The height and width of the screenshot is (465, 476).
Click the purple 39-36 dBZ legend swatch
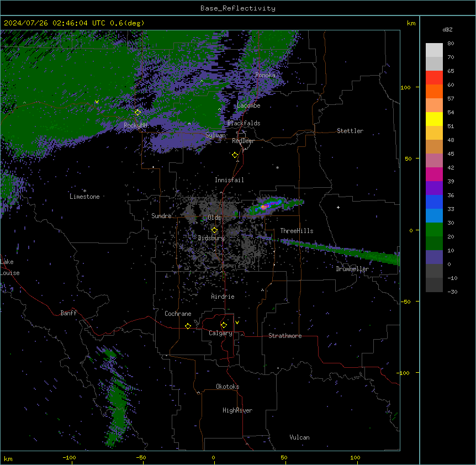point(434,188)
